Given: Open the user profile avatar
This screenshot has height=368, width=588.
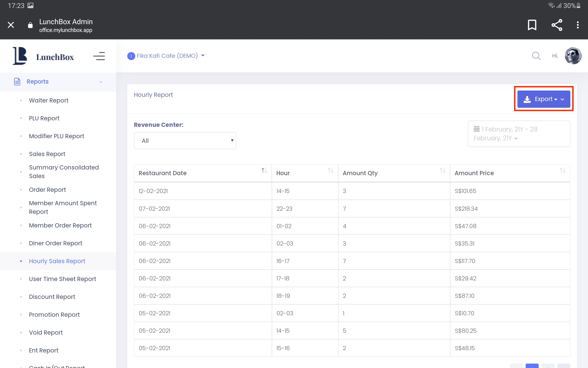Looking at the screenshot, I should coord(573,56).
